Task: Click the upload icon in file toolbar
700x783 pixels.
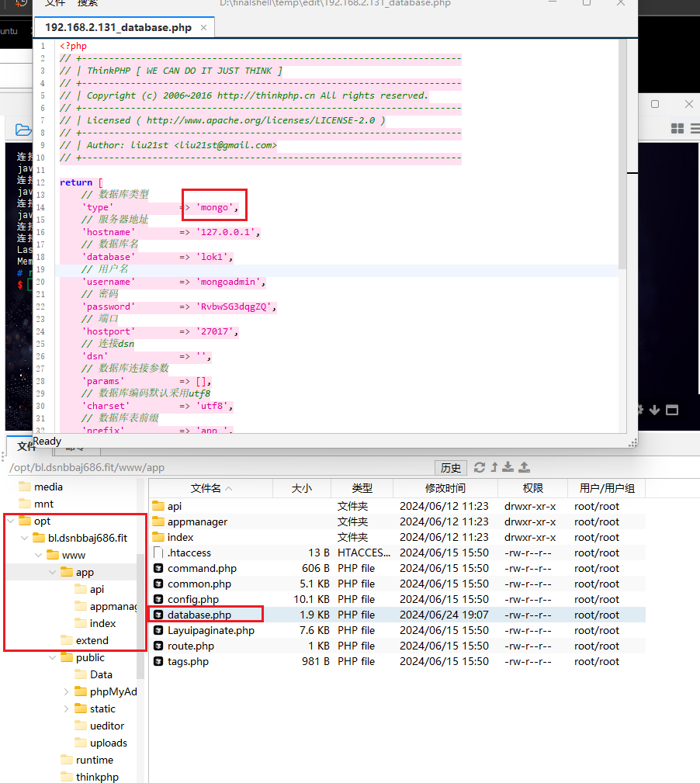Action: (525, 467)
